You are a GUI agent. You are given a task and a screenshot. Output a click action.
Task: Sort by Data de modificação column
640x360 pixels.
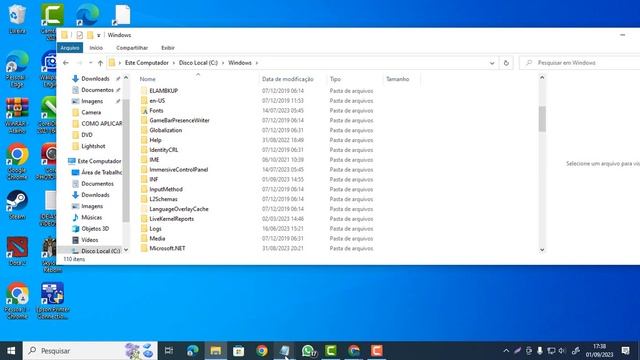(x=288, y=79)
